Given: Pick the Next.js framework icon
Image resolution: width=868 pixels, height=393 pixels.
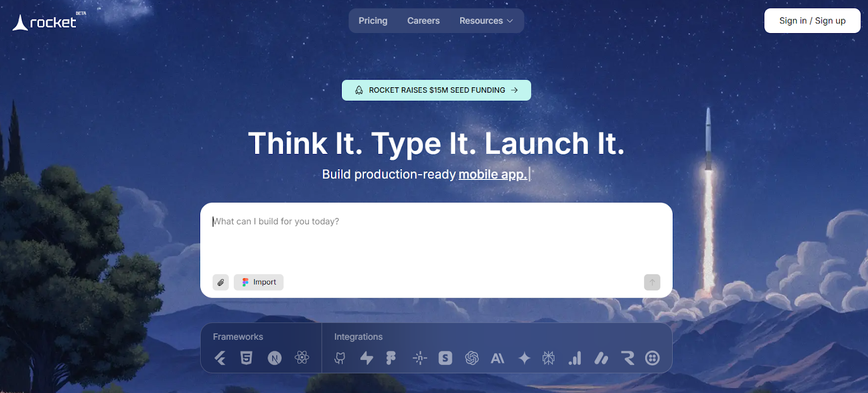Looking at the screenshot, I should [x=275, y=358].
